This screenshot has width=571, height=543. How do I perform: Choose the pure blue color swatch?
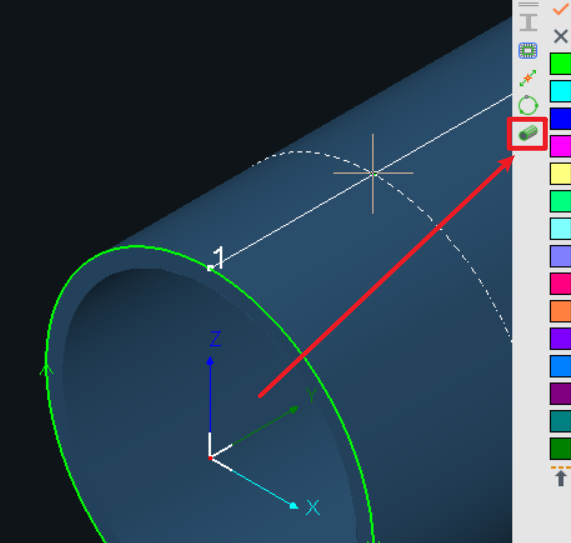coord(561,119)
